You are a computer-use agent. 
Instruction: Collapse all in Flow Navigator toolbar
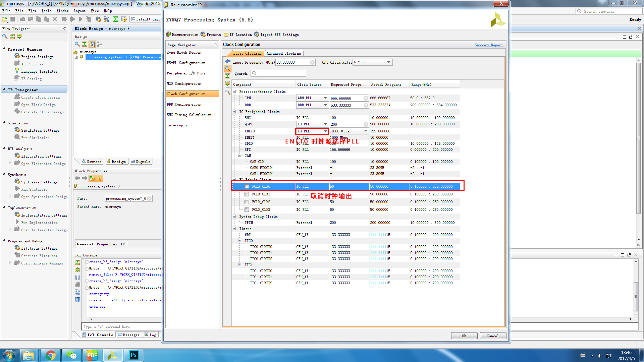click(x=12, y=36)
